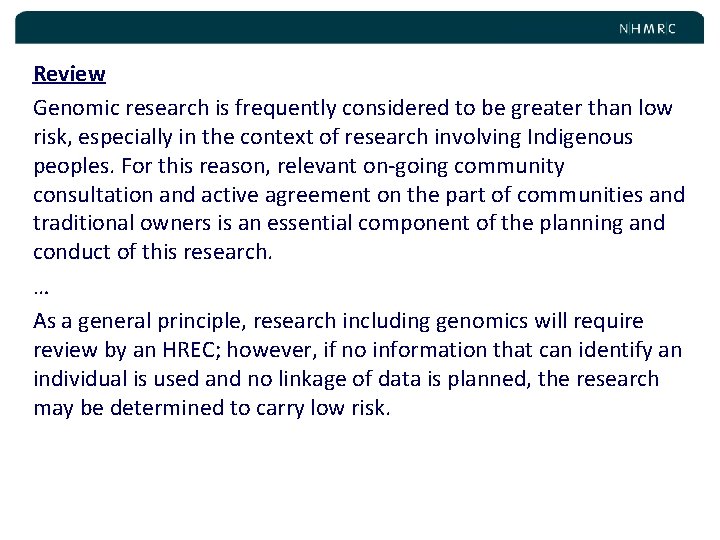Click the last line 'may be determined to carry low risk.'
720x540 pixels.
(212, 408)
